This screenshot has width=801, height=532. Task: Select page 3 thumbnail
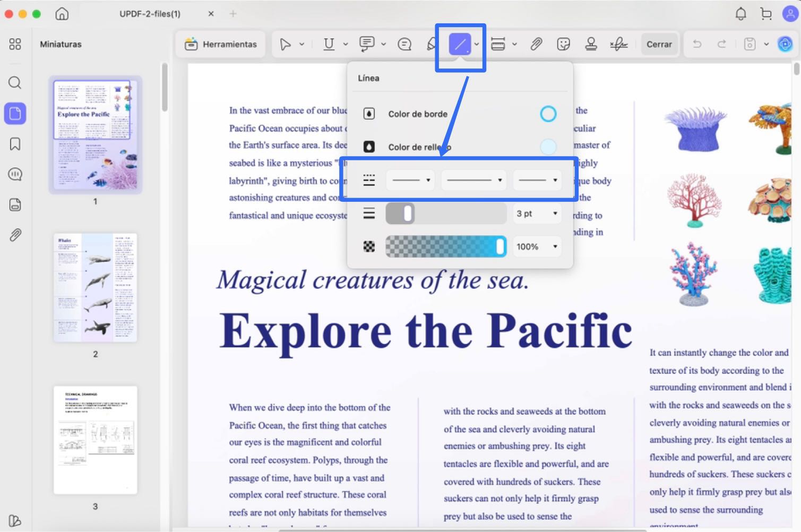pos(96,440)
